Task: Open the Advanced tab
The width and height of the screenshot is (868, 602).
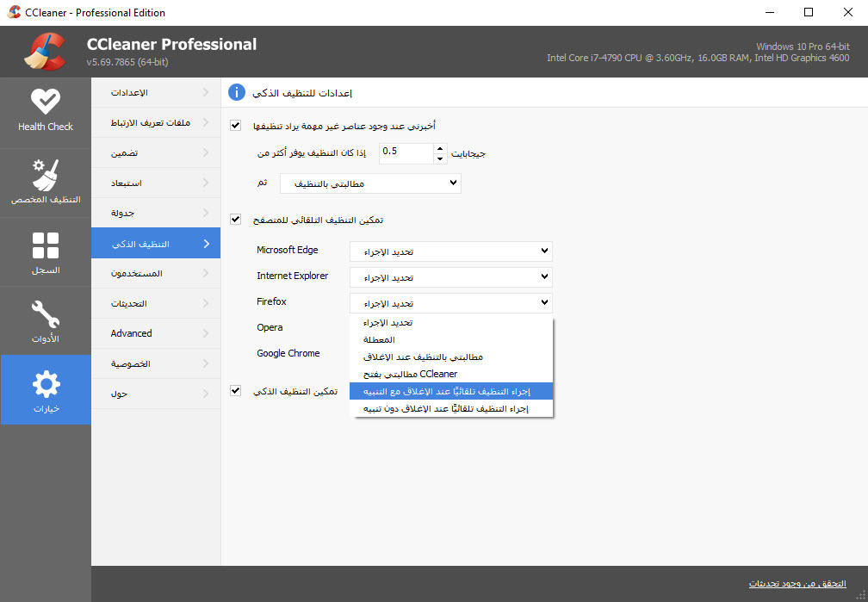Action: (x=156, y=333)
